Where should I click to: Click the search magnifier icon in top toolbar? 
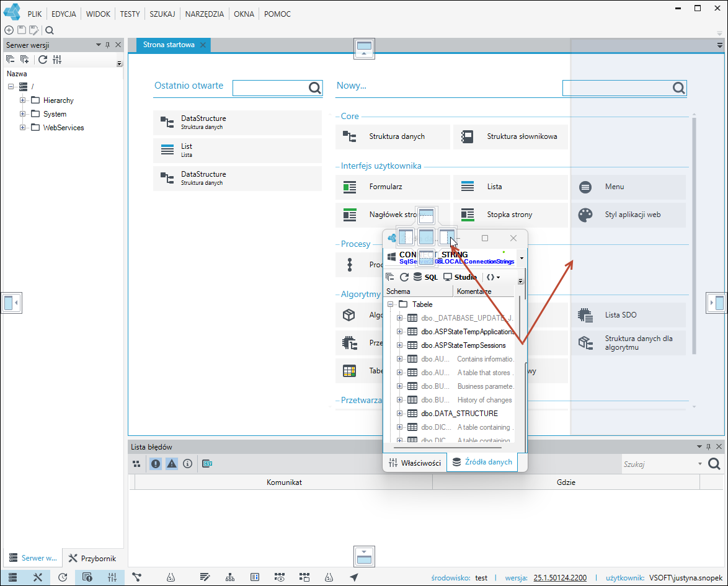point(50,30)
